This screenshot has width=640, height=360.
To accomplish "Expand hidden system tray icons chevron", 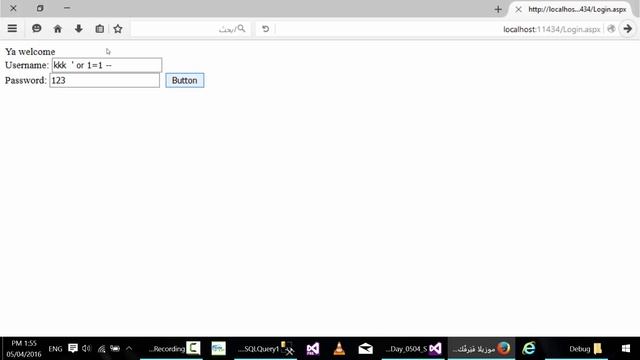I will 129,349.
